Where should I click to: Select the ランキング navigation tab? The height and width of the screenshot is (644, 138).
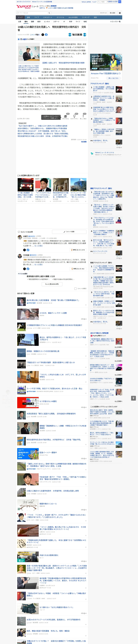86,17
